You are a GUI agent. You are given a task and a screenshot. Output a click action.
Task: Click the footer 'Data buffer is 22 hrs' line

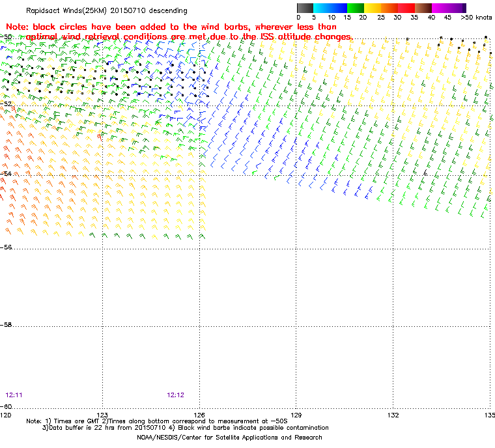tap(186, 428)
